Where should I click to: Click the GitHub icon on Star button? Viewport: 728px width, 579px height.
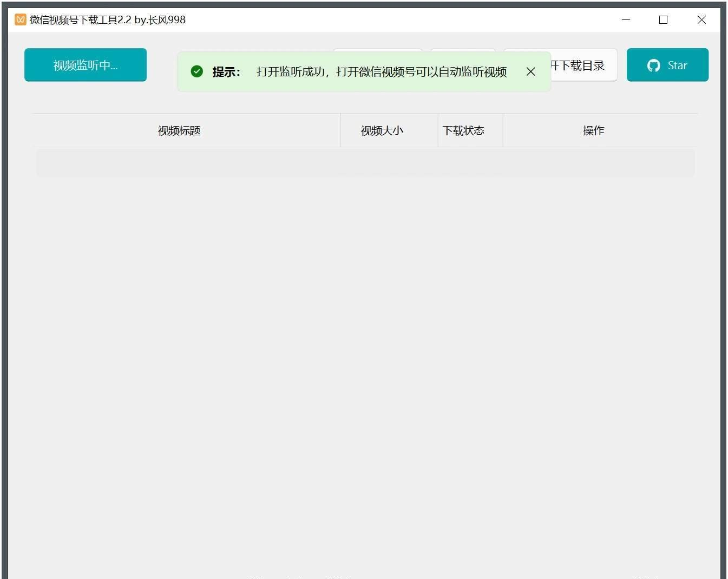(653, 65)
